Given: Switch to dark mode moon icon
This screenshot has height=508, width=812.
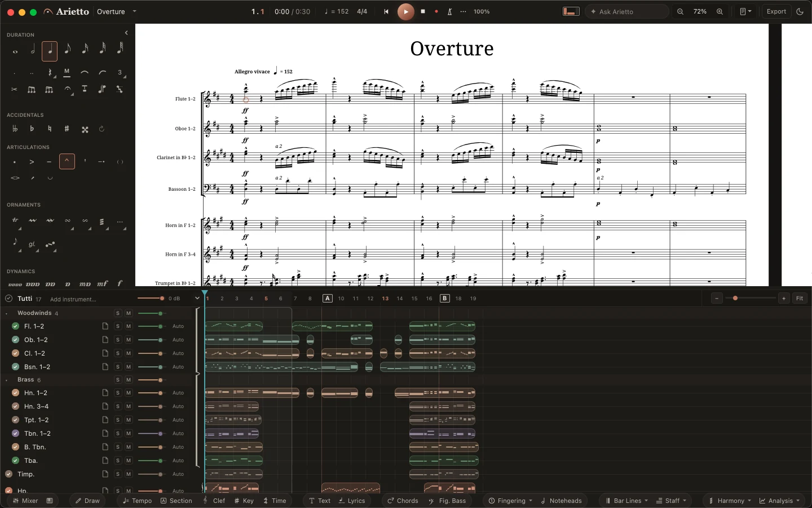Looking at the screenshot, I should pyautogui.click(x=800, y=12).
